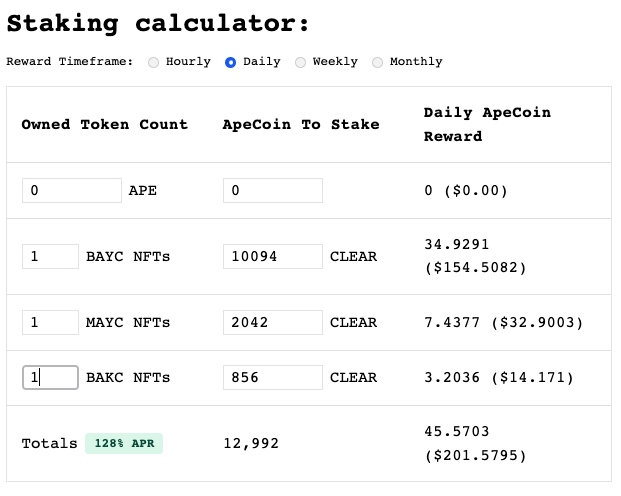Screen dimensions: 621x496
Task: Select the Hourly reward timeframe
Action: pos(154,63)
